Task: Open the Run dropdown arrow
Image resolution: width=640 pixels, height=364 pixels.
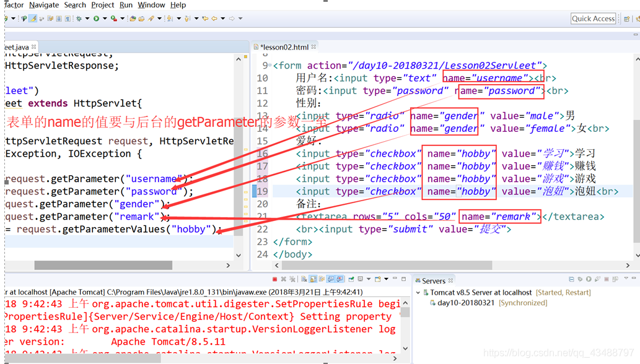Action: pos(105,19)
